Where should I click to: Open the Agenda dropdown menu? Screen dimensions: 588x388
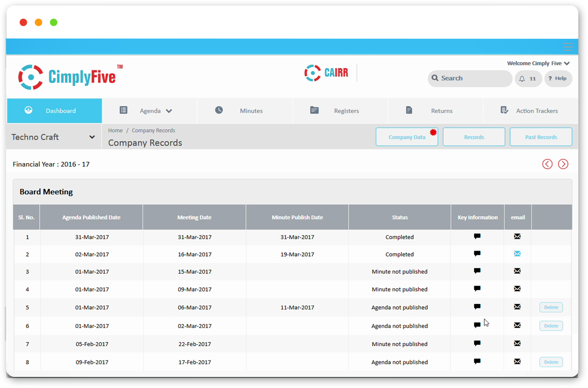click(x=150, y=111)
